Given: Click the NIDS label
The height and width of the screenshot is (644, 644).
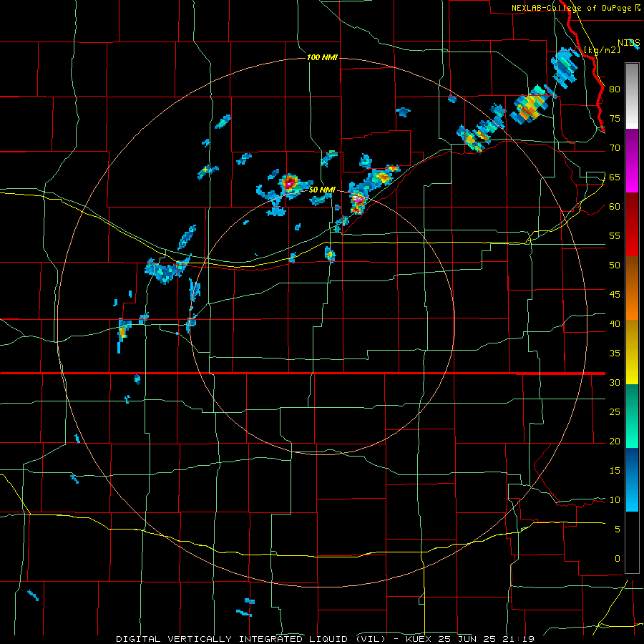Looking at the screenshot, I should coord(629,43).
